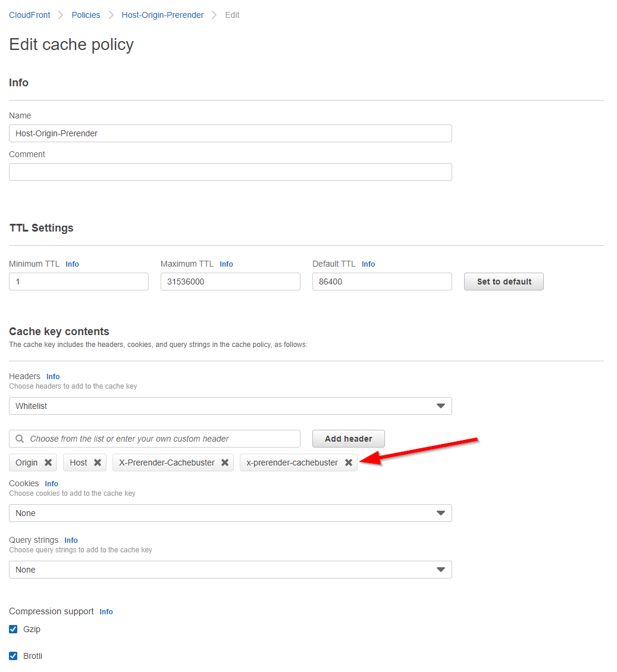Screen dimensions: 617x672
Task: Open the Minimum TTL Info link
Action: click(72, 264)
